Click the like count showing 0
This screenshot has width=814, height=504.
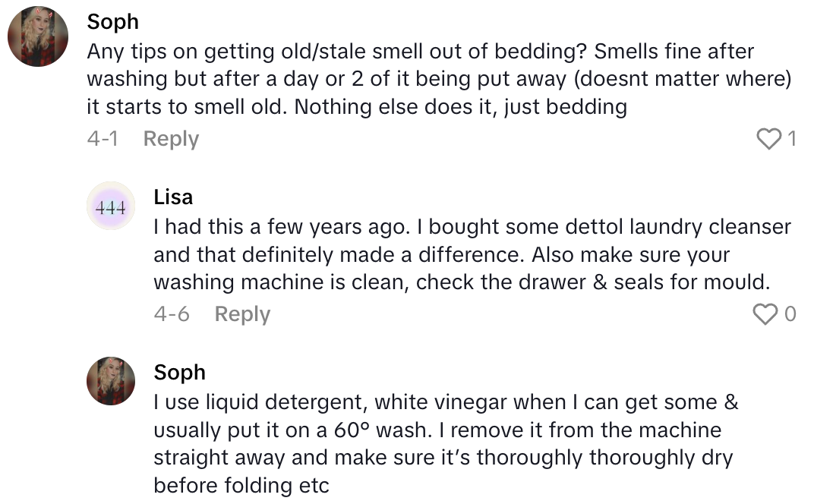(790, 314)
